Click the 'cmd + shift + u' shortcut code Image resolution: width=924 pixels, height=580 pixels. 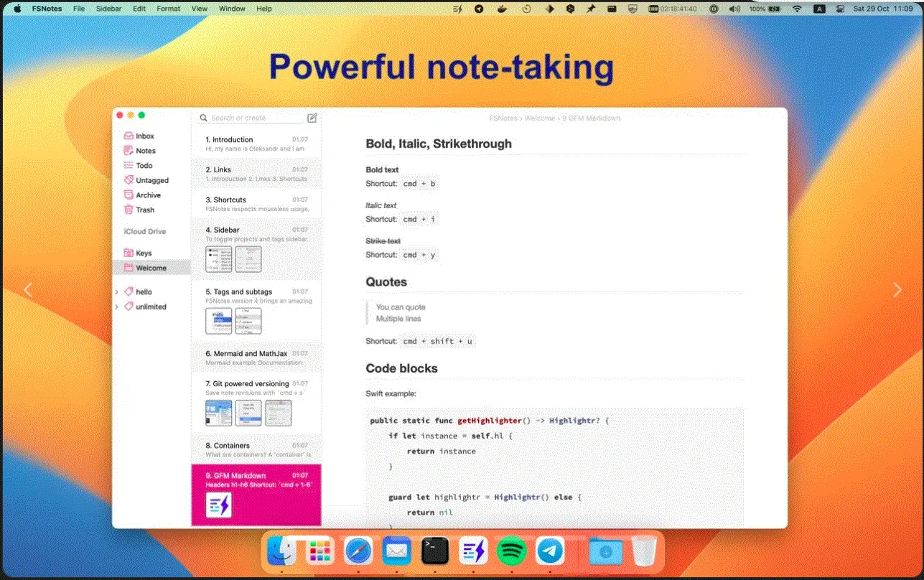437,341
